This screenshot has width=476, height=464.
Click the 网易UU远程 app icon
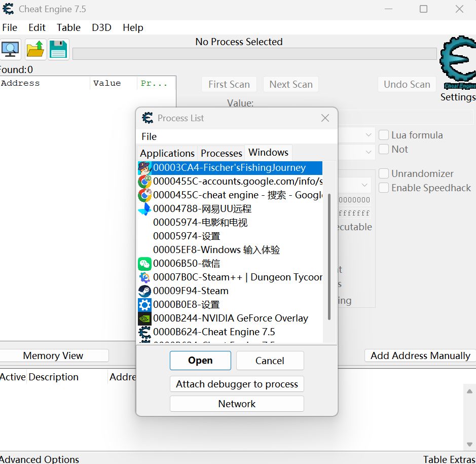pyautogui.click(x=144, y=209)
